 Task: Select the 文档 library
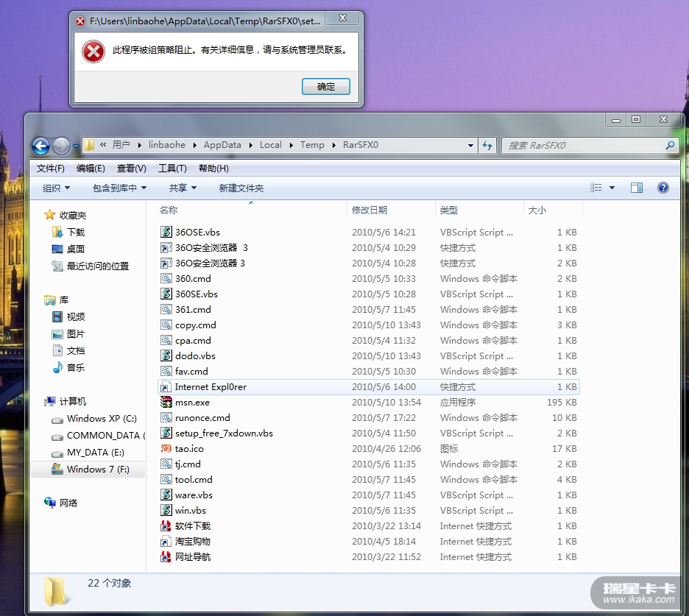76,350
